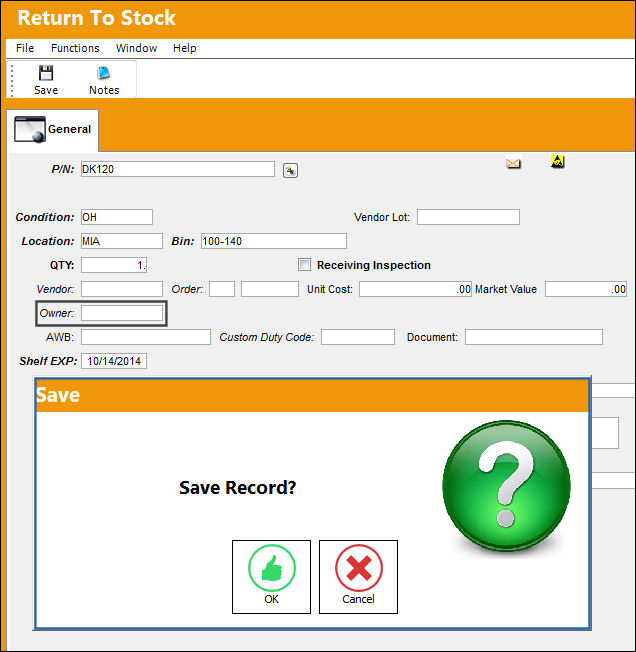
Task: Click the envelope mail icon
Action: tap(513, 163)
